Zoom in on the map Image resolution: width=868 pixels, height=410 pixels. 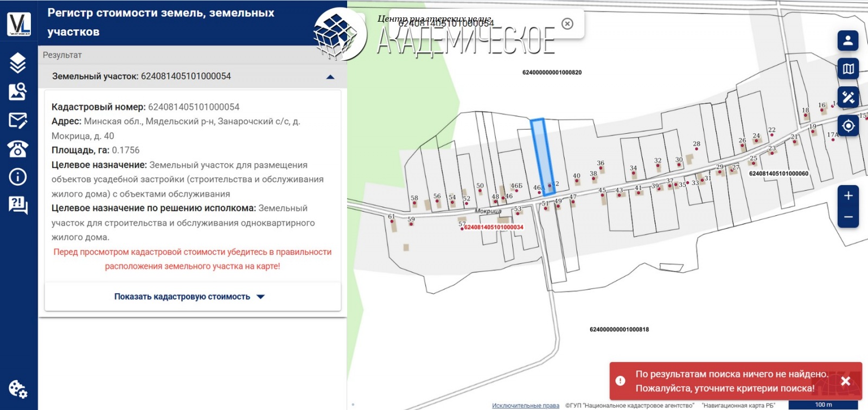(x=848, y=196)
